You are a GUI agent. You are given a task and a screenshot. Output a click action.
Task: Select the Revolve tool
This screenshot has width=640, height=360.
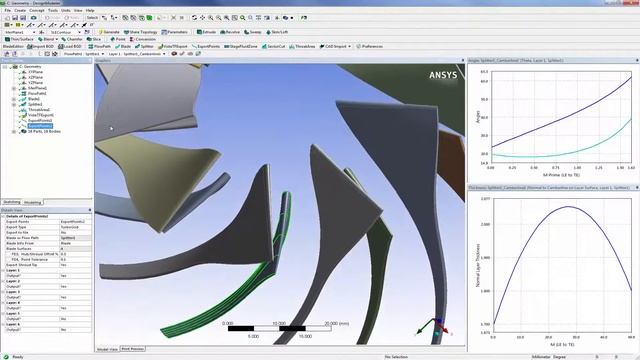(230, 32)
